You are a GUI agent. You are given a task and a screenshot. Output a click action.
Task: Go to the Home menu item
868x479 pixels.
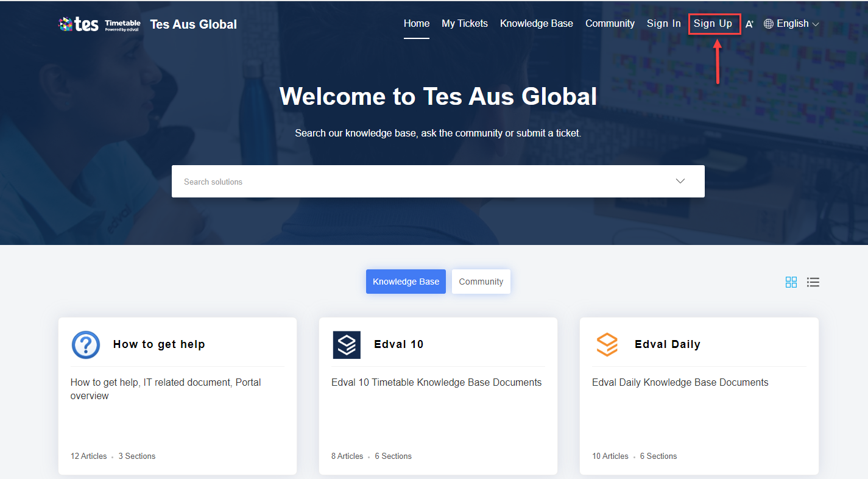point(417,24)
